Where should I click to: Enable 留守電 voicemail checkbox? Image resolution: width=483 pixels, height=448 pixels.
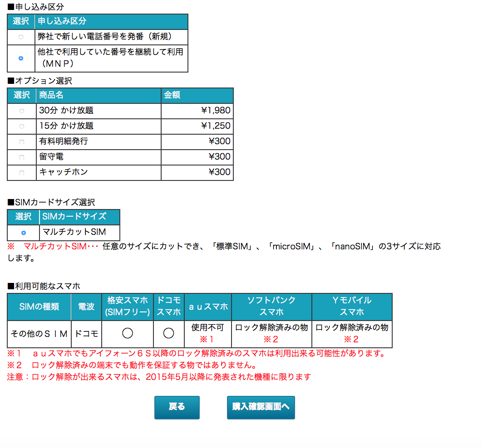coord(21,157)
